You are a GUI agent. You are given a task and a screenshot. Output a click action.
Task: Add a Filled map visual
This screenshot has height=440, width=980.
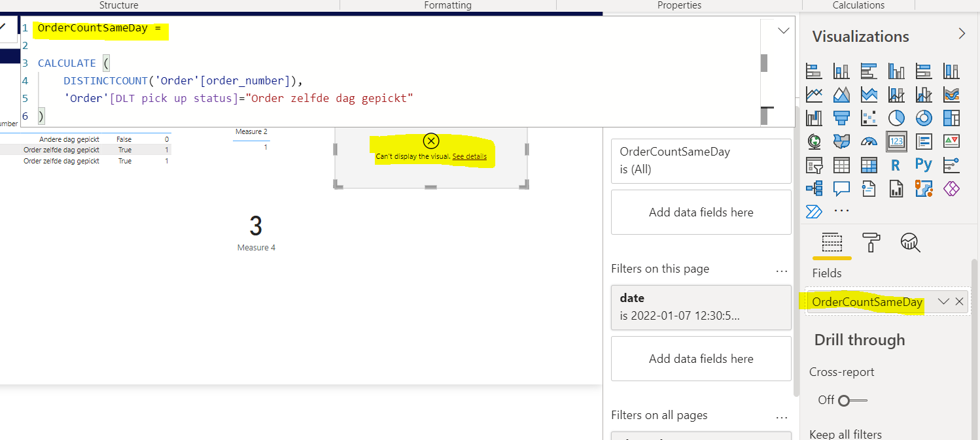click(841, 141)
